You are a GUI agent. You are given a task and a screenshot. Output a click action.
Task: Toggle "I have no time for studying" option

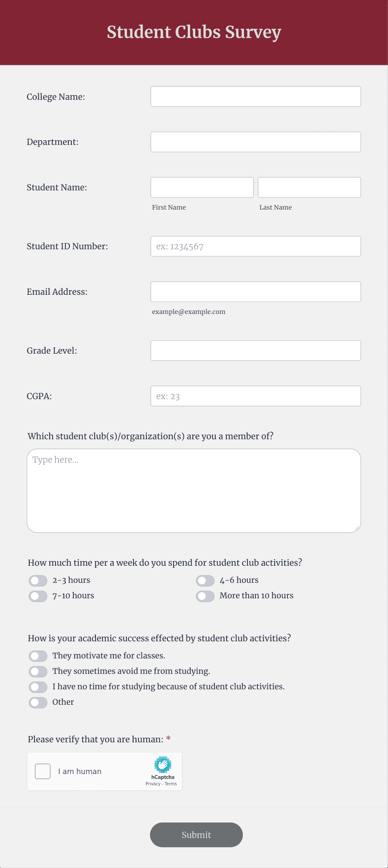click(x=38, y=687)
